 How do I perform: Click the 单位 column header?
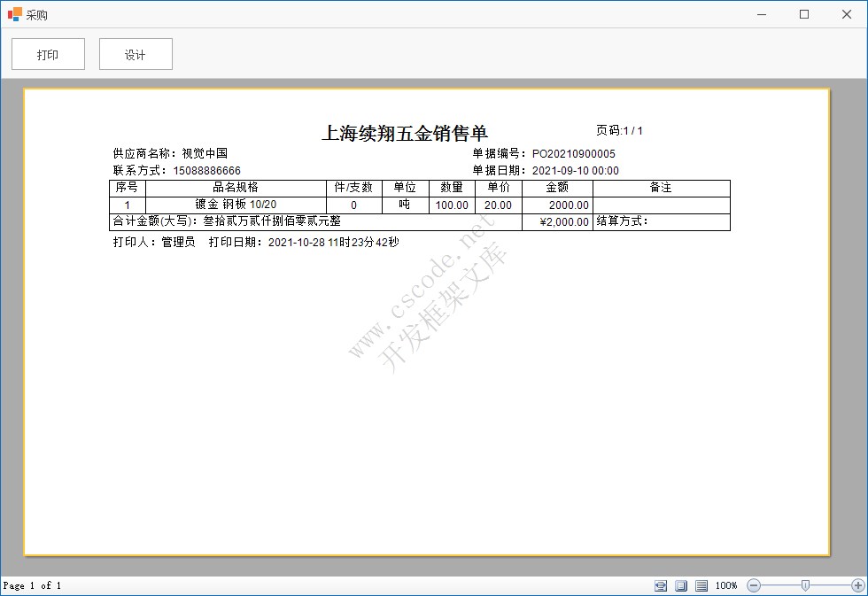pyautogui.click(x=406, y=188)
